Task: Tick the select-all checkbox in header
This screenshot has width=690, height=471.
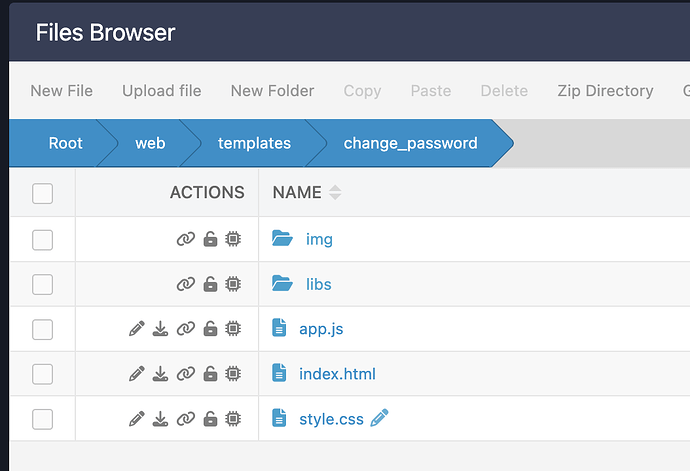Action: [x=42, y=193]
